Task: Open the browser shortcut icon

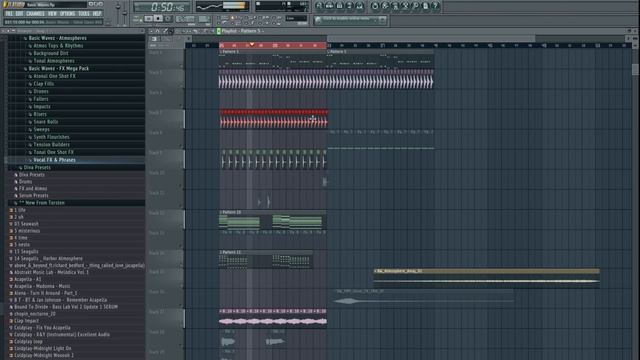Action: click(x=349, y=6)
